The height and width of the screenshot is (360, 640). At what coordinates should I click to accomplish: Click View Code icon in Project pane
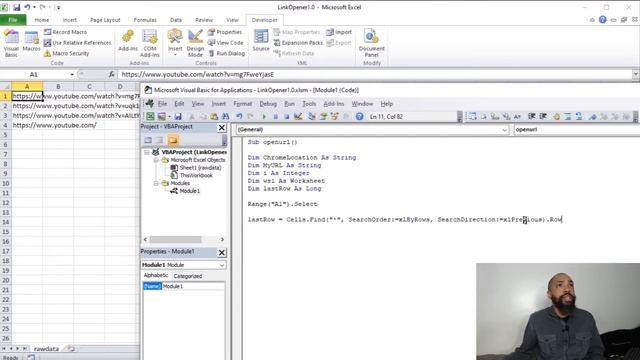(148, 140)
